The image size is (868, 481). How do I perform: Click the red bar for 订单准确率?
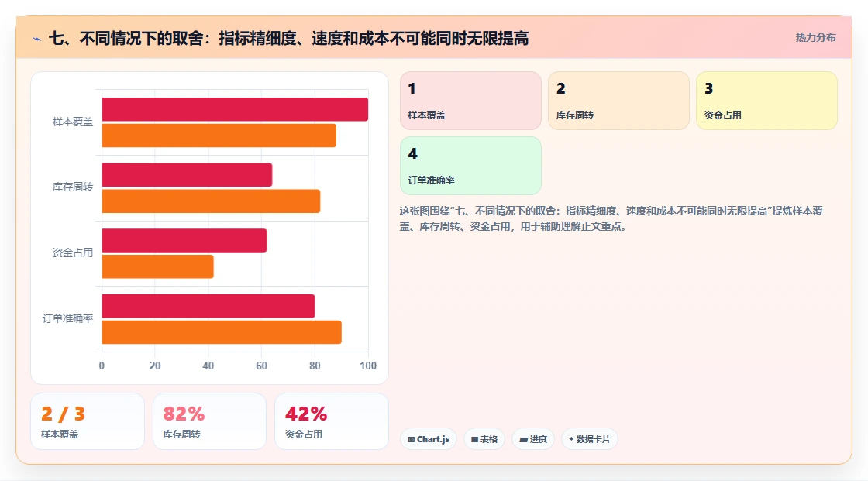tap(208, 306)
